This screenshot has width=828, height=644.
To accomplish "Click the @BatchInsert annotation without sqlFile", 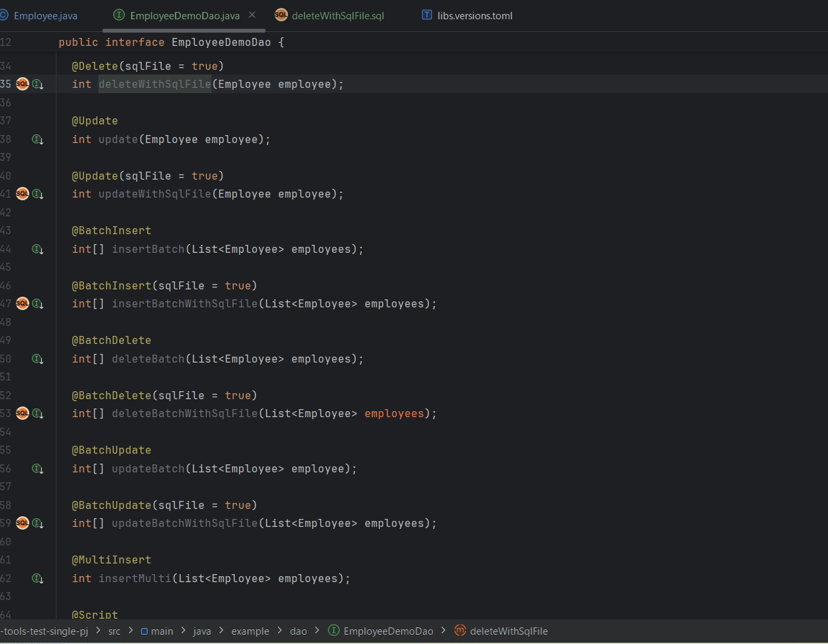I will pos(112,230).
